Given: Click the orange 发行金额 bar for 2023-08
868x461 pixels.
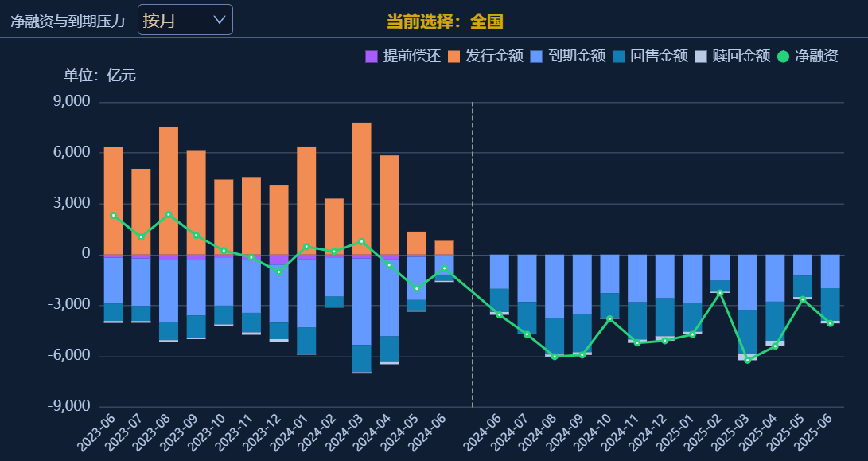Looking at the screenshot, I should coord(169,191).
